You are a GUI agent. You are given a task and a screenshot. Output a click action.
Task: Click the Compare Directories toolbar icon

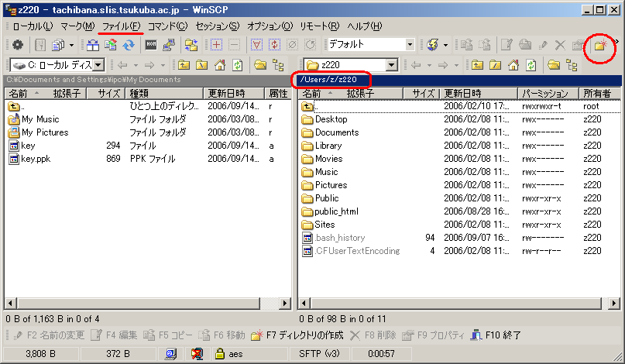pyautogui.click(x=93, y=45)
